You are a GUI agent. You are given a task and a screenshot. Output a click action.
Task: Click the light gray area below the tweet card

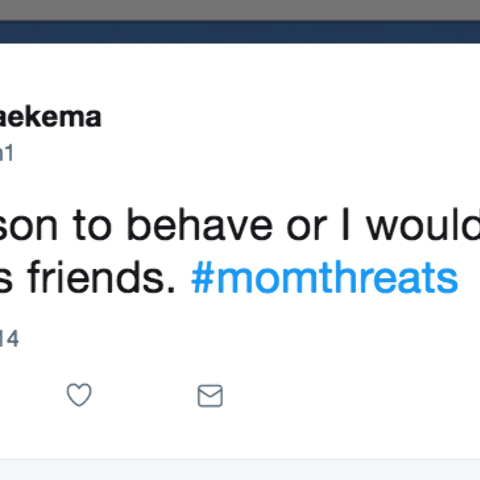[x=240, y=470]
